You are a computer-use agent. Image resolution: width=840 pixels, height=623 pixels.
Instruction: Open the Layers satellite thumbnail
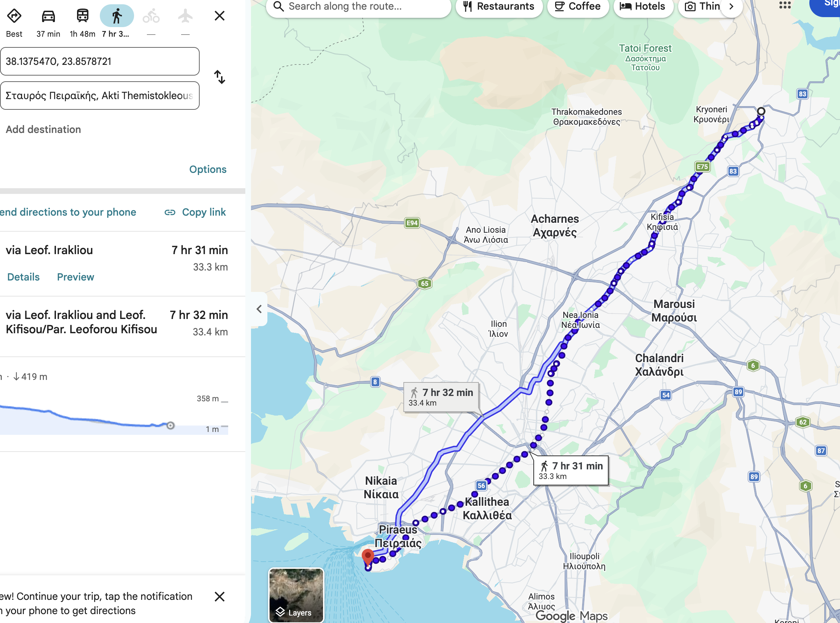[296, 595]
